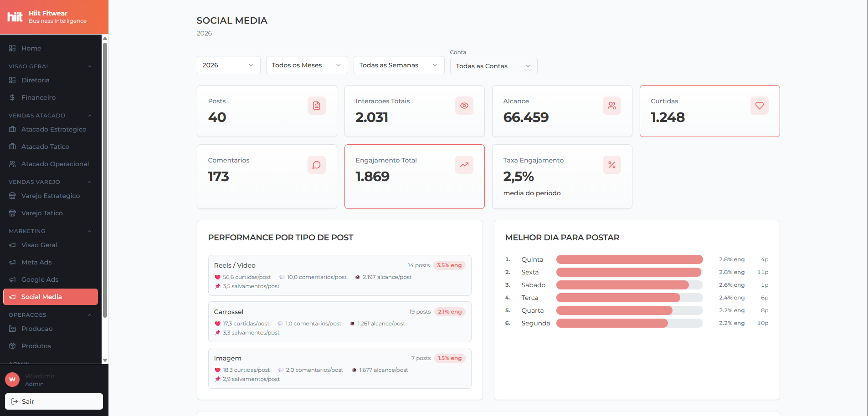Image resolution: width=868 pixels, height=416 pixels.
Task: Click the people icon in Alcance card
Action: (x=611, y=106)
